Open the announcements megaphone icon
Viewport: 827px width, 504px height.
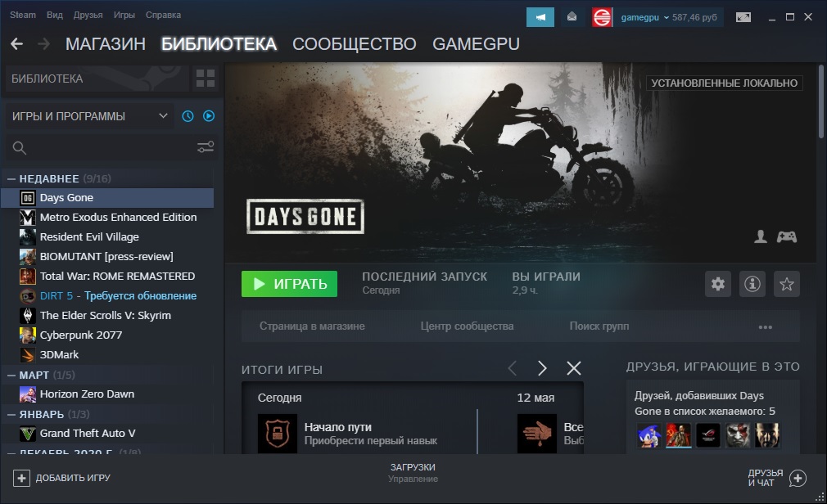point(540,17)
